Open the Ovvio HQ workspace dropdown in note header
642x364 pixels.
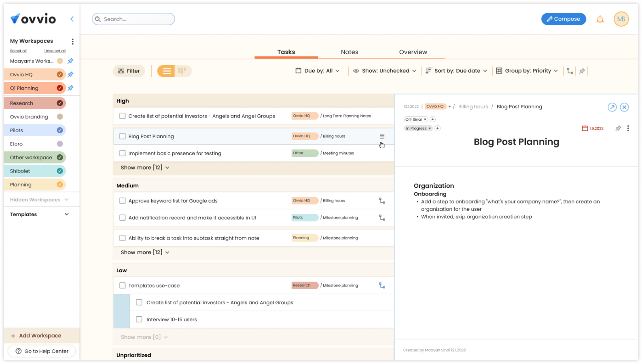(449, 107)
